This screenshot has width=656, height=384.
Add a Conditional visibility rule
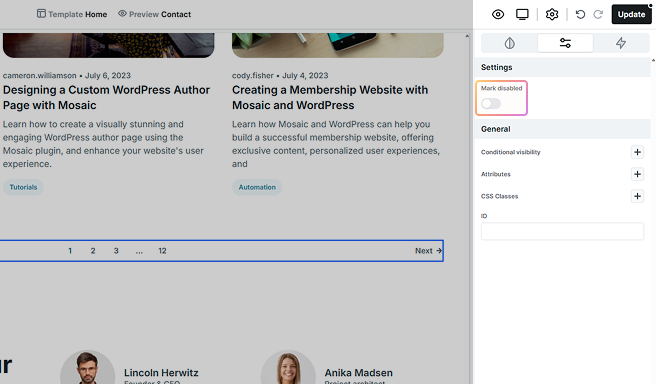637,152
